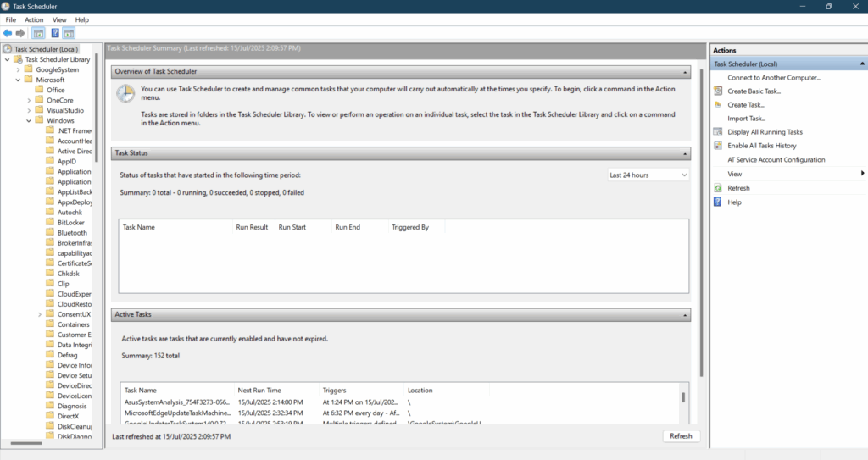
Task: Collapse the Microsoft tree node
Action: (x=19, y=80)
